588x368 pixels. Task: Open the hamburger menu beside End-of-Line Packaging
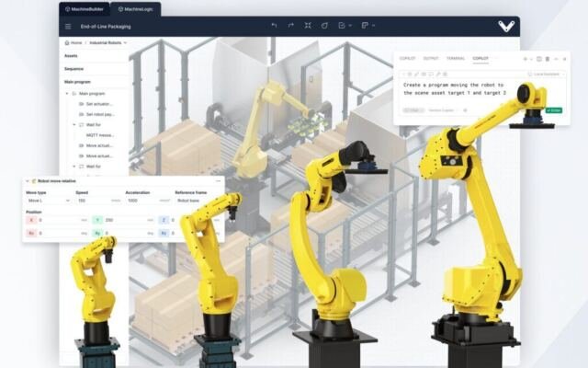point(68,27)
